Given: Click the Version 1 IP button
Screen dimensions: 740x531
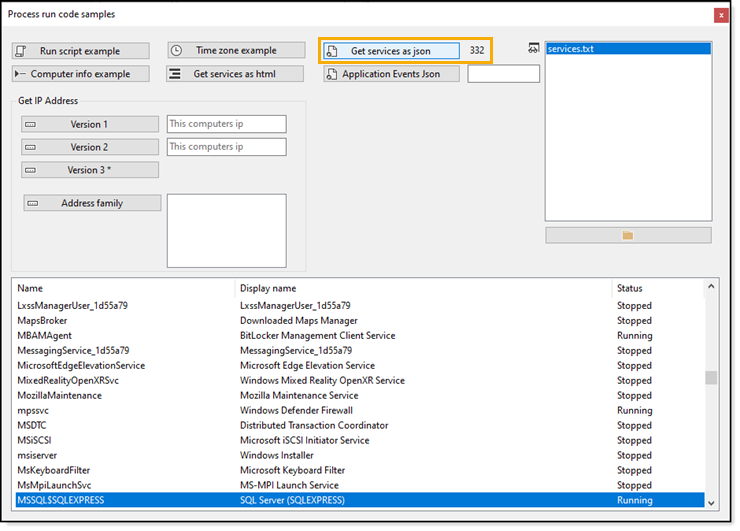Looking at the screenshot, I should [x=90, y=125].
